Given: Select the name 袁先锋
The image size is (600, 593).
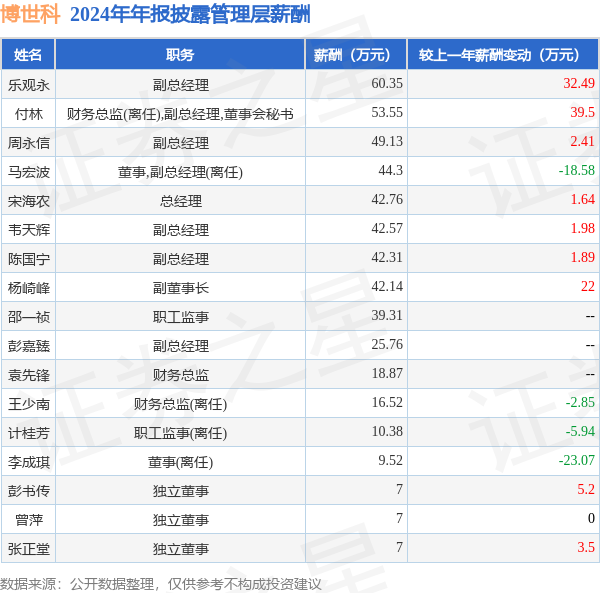Looking at the screenshot, I should point(29,375).
